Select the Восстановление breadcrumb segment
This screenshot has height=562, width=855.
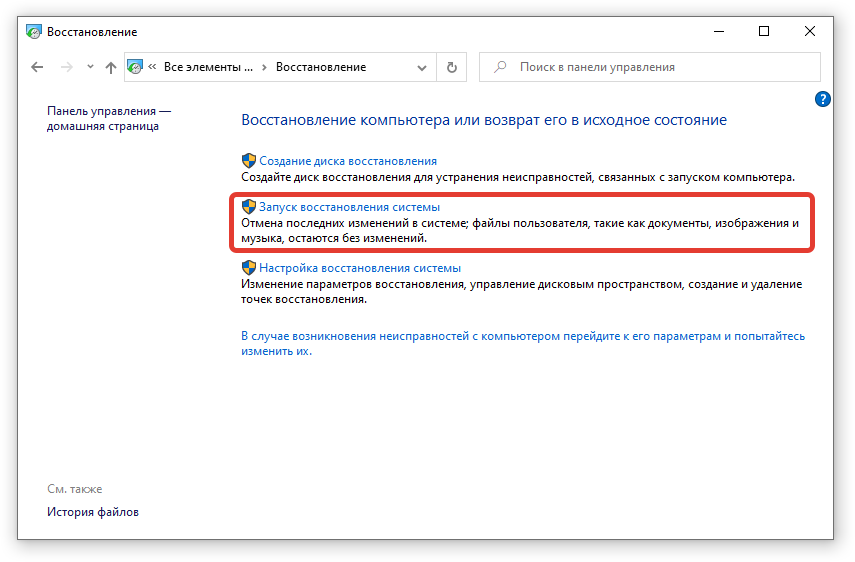[x=321, y=67]
